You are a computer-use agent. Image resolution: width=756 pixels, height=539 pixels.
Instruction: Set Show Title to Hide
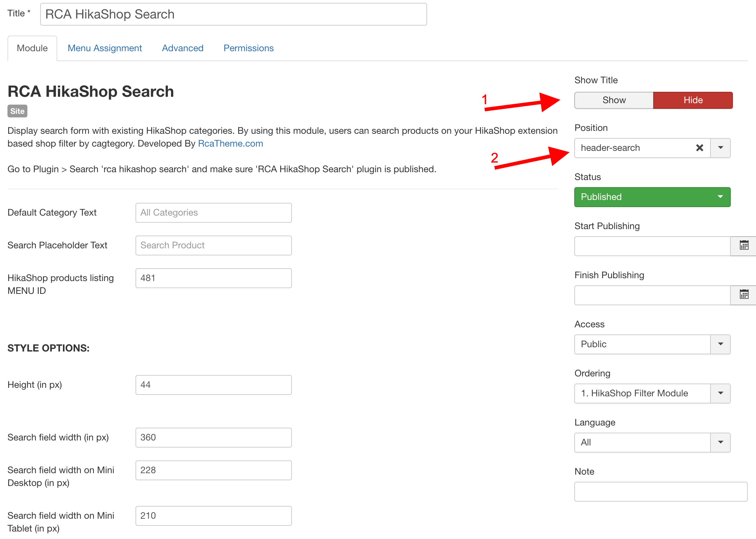[693, 100]
